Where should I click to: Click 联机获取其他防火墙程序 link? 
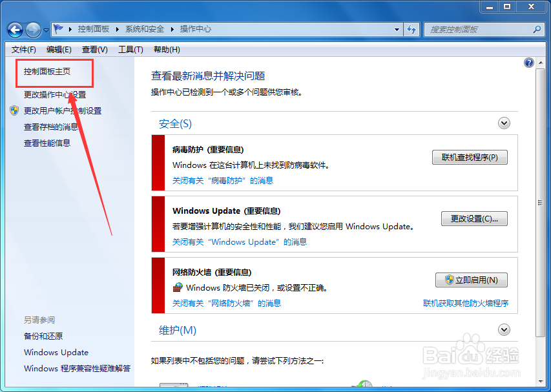tap(466, 303)
